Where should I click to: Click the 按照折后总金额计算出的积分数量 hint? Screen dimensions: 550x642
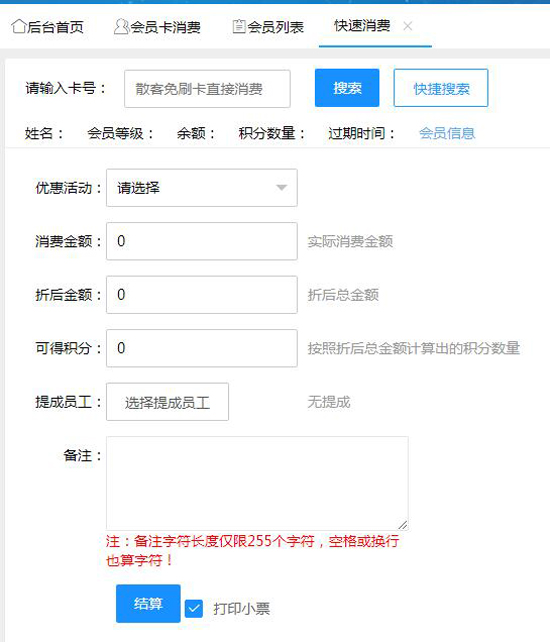coord(414,348)
